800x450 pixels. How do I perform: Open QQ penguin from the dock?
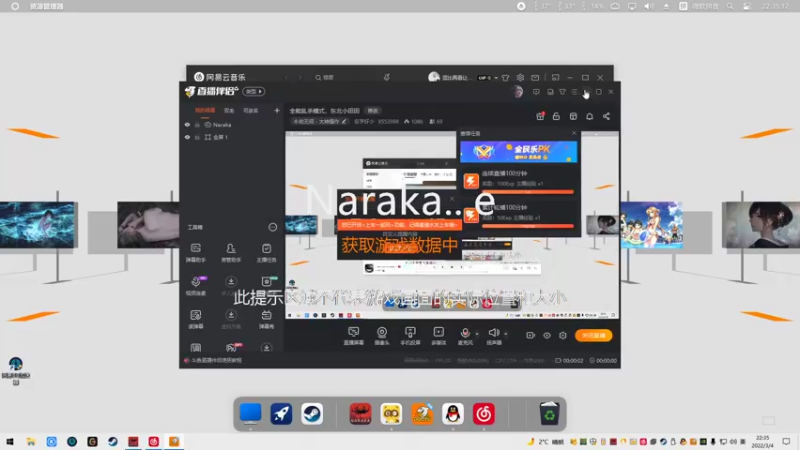[453, 414]
